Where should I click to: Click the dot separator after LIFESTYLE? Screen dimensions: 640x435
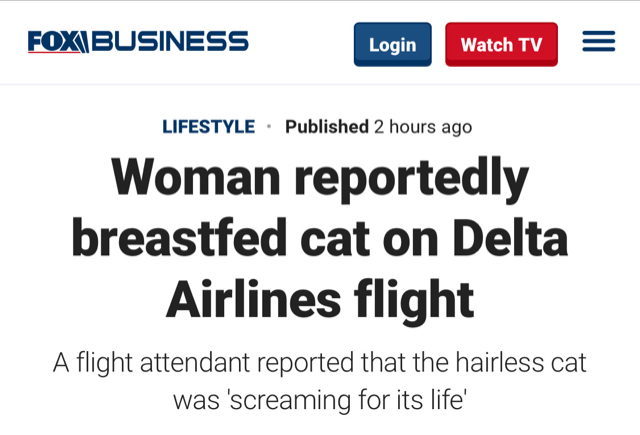[x=269, y=127]
